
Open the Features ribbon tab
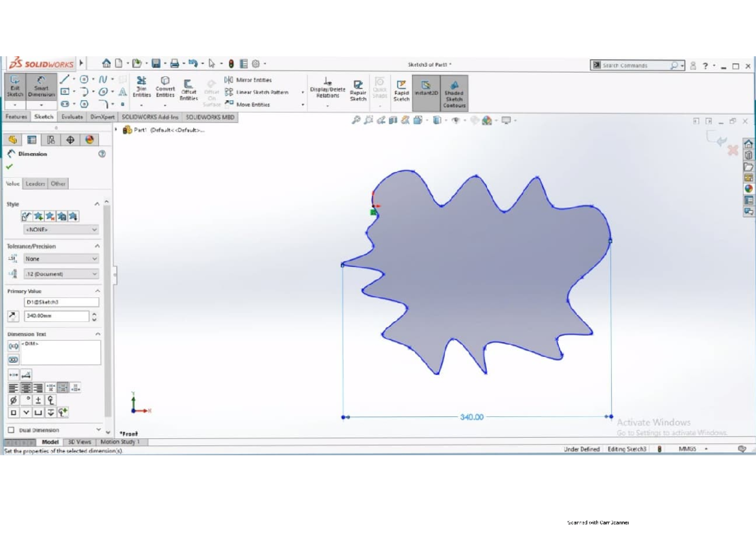tap(16, 117)
